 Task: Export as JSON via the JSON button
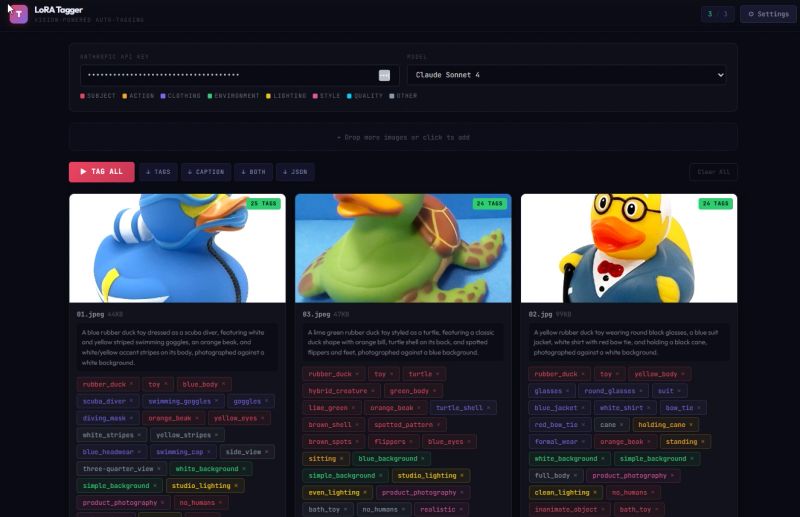click(x=295, y=172)
